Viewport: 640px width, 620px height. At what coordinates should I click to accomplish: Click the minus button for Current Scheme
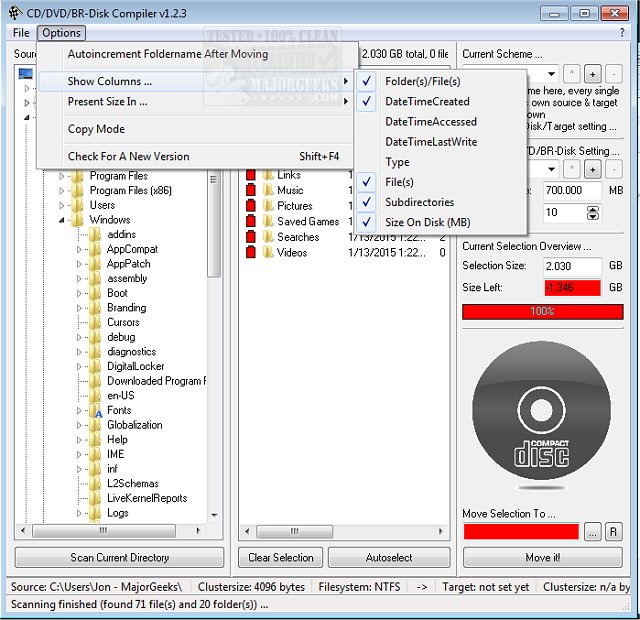coord(613,74)
